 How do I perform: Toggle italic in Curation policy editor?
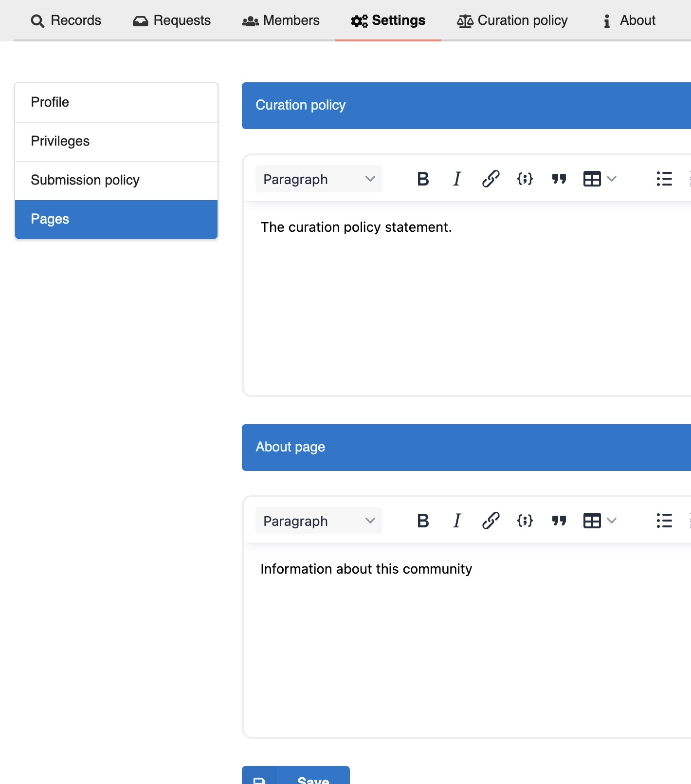tap(457, 179)
